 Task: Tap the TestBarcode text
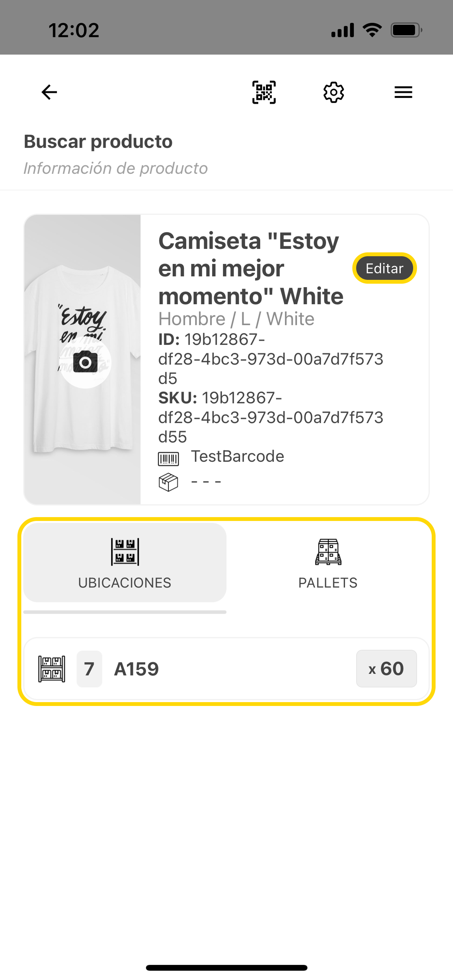pyautogui.click(x=237, y=457)
